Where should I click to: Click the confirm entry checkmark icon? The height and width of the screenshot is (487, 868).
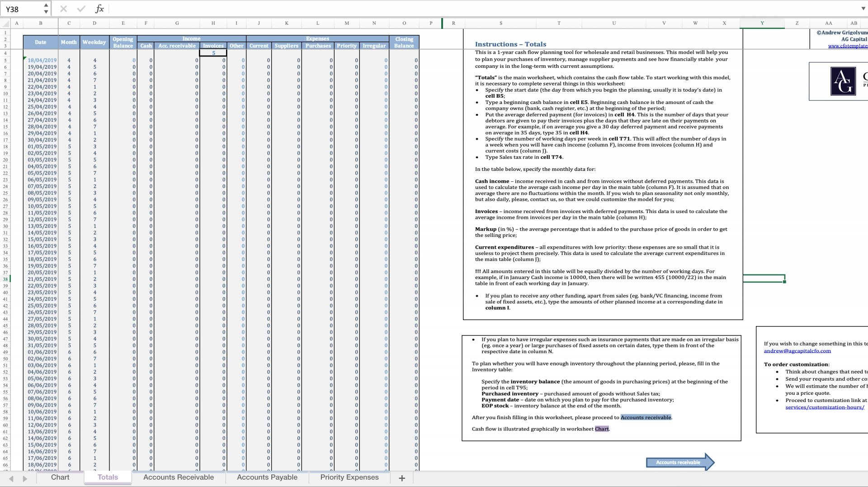click(81, 9)
